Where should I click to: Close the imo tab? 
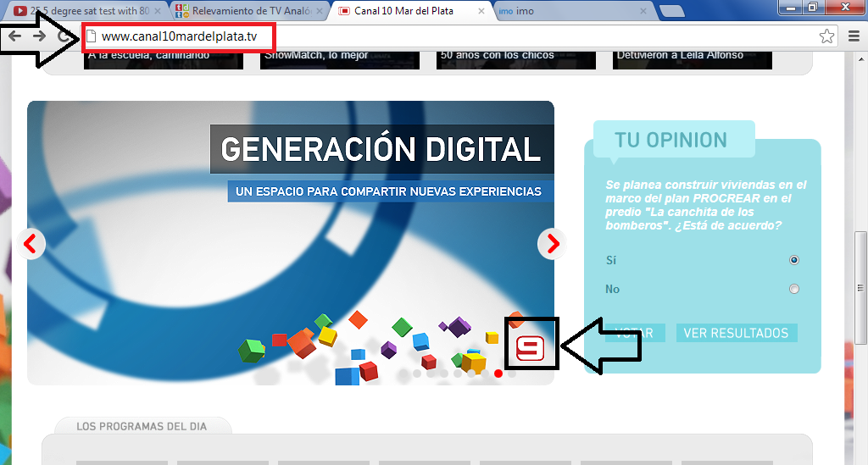[x=643, y=11]
